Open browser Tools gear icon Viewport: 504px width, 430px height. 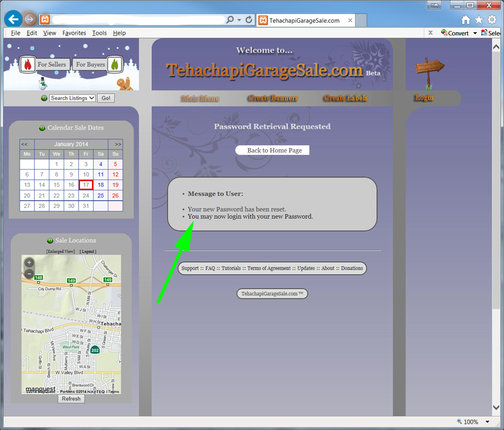(492, 20)
